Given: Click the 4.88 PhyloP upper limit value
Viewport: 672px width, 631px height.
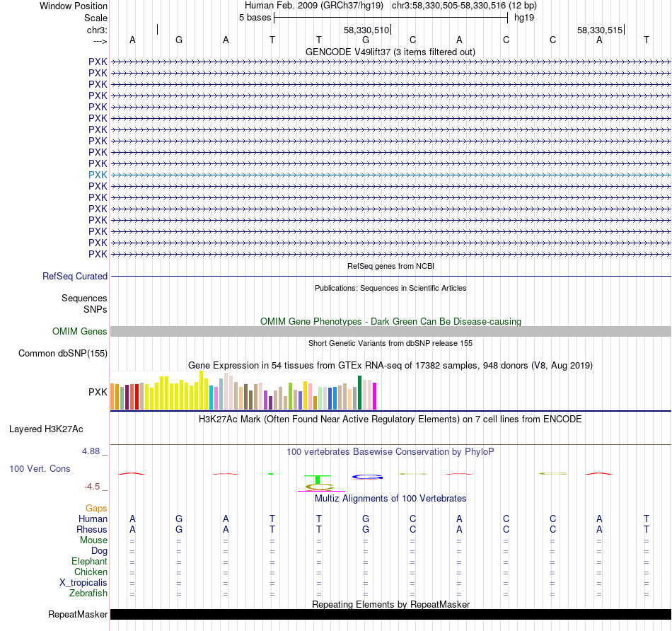Looking at the screenshot, I should [x=91, y=451].
